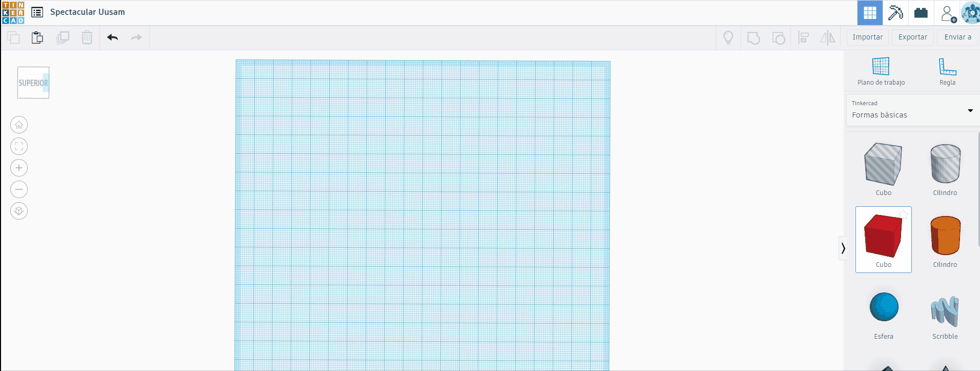Select the orange Cilindro shape
The height and width of the screenshot is (371, 980).
click(x=945, y=241)
